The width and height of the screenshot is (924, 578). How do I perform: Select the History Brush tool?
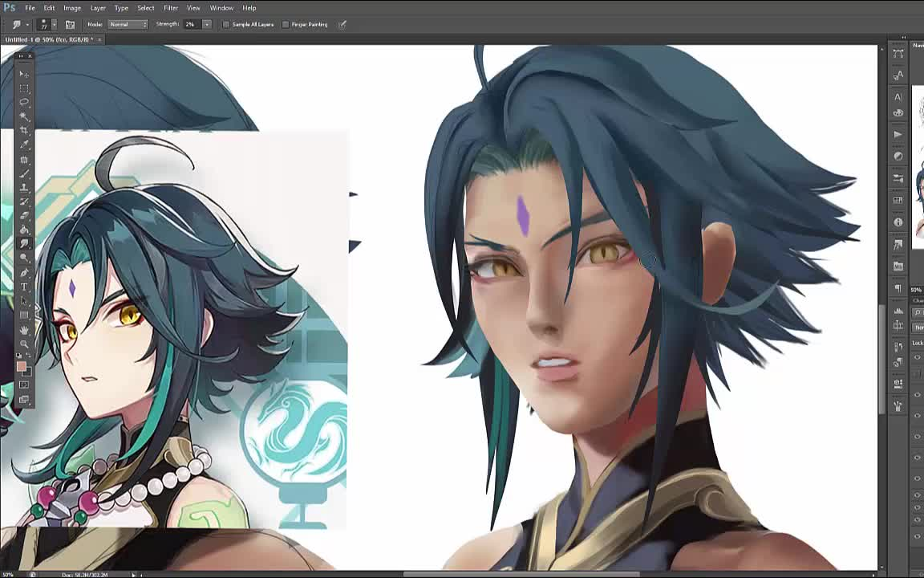(24, 202)
